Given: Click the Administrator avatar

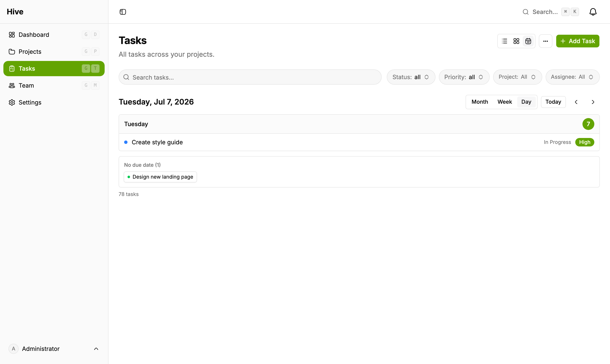Looking at the screenshot, I should click(x=14, y=349).
